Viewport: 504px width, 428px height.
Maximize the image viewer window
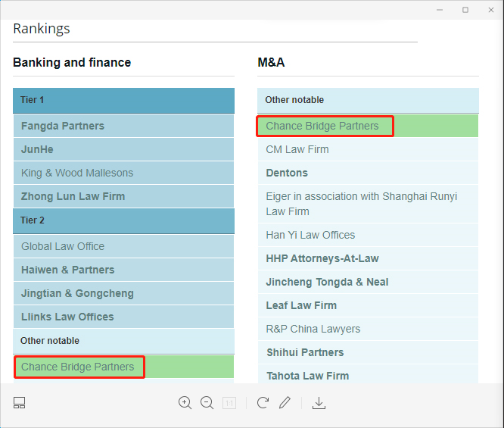coord(465,10)
